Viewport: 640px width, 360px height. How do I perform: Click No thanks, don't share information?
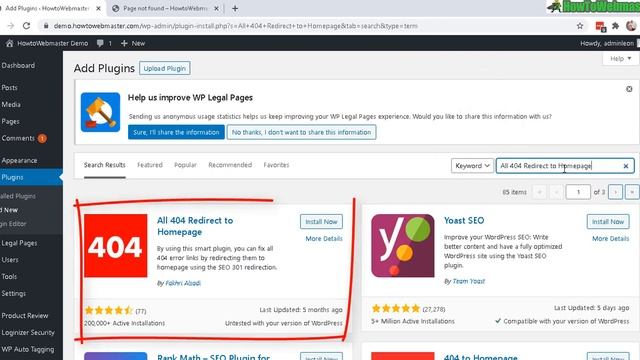301,132
